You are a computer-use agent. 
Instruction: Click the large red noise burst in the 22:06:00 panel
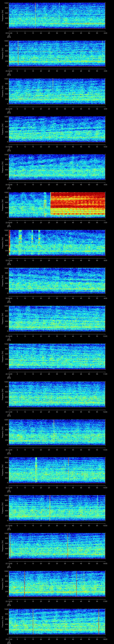tap(78, 203)
